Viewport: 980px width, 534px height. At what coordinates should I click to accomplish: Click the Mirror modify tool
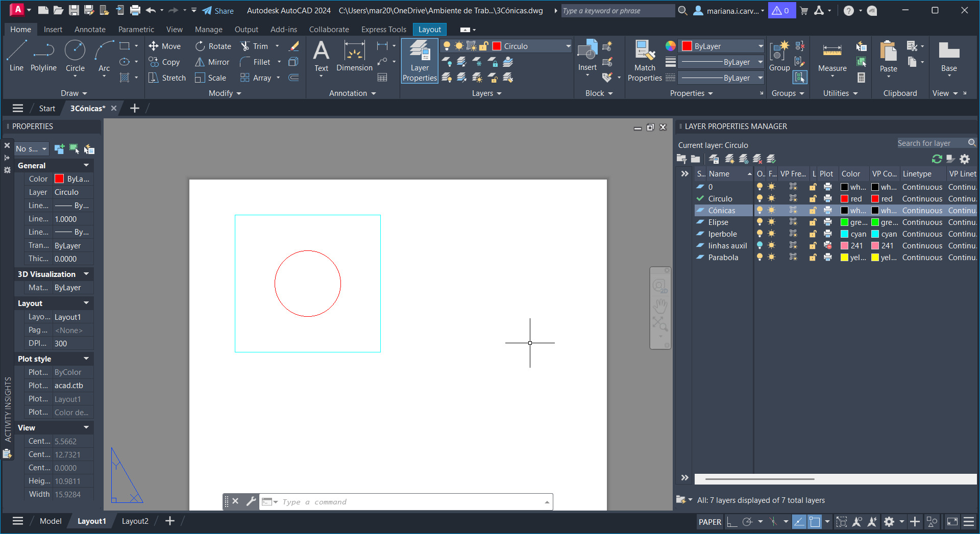[213, 62]
